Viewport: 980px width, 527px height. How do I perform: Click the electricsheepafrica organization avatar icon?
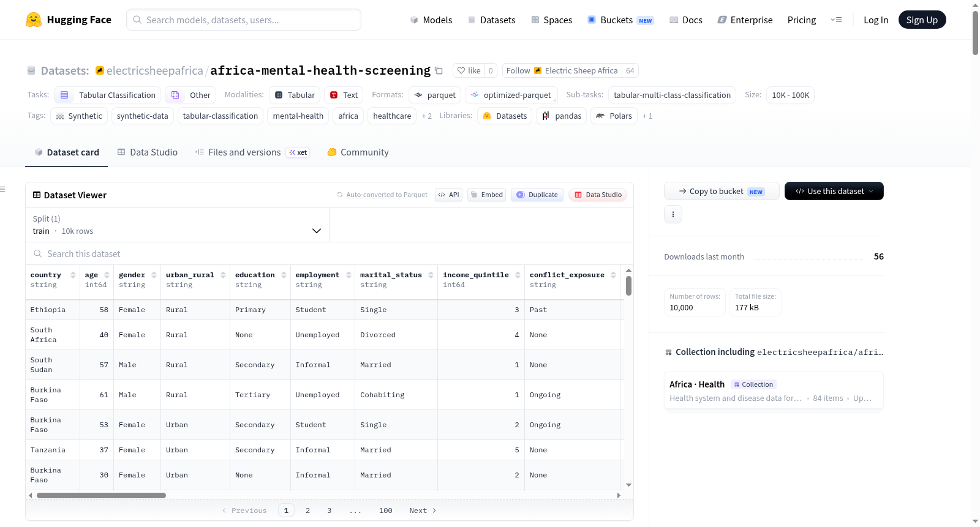click(100, 70)
